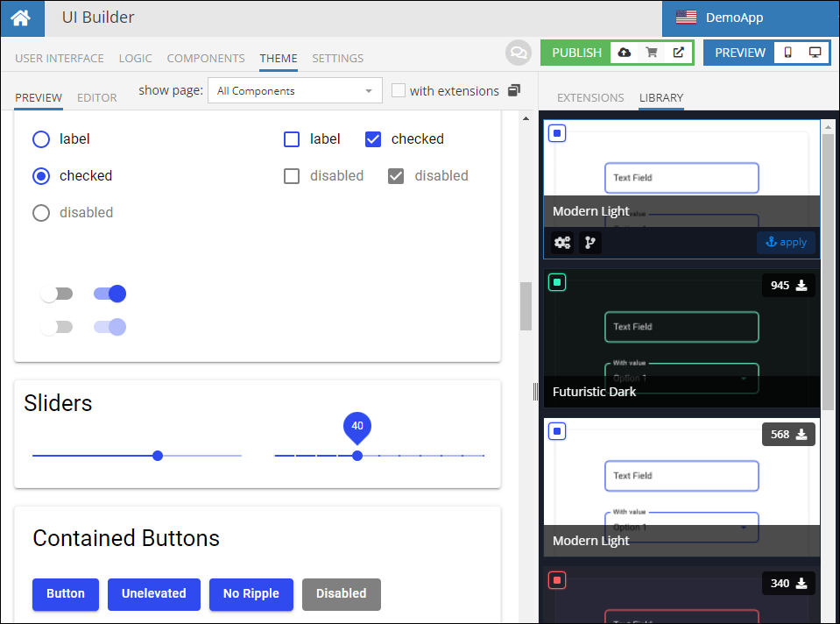Screen dimensions: 840x624
Task: Tick the unchecked 'label' checkbox
Action: click(x=292, y=139)
